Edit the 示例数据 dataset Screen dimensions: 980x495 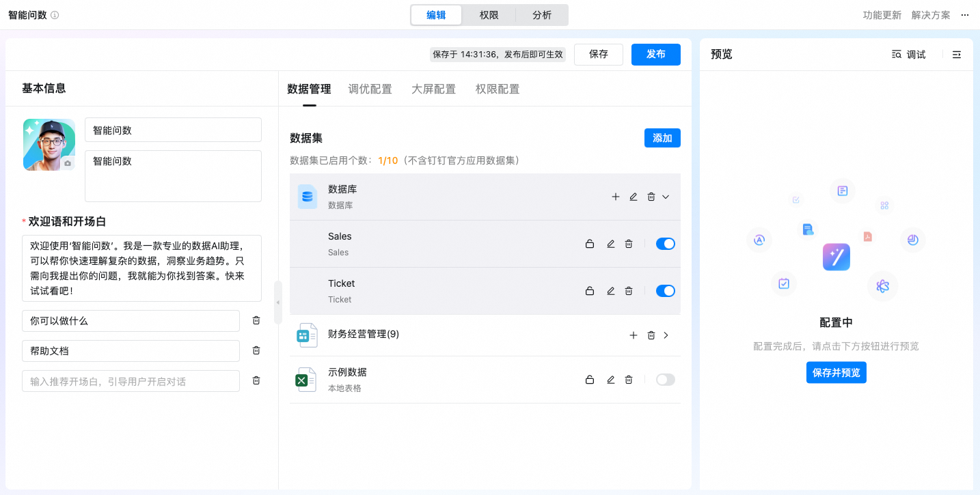[x=611, y=380]
